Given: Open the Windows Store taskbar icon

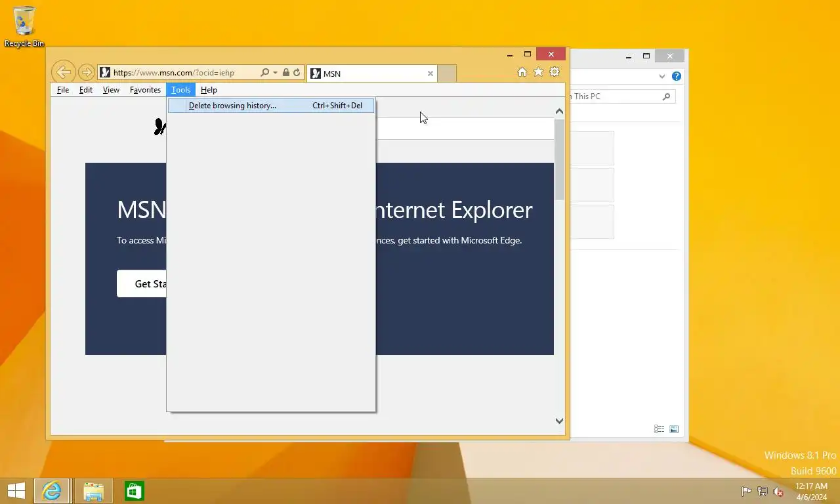Looking at the screenshot, I should pyautogui.click(x=135, y=491).
